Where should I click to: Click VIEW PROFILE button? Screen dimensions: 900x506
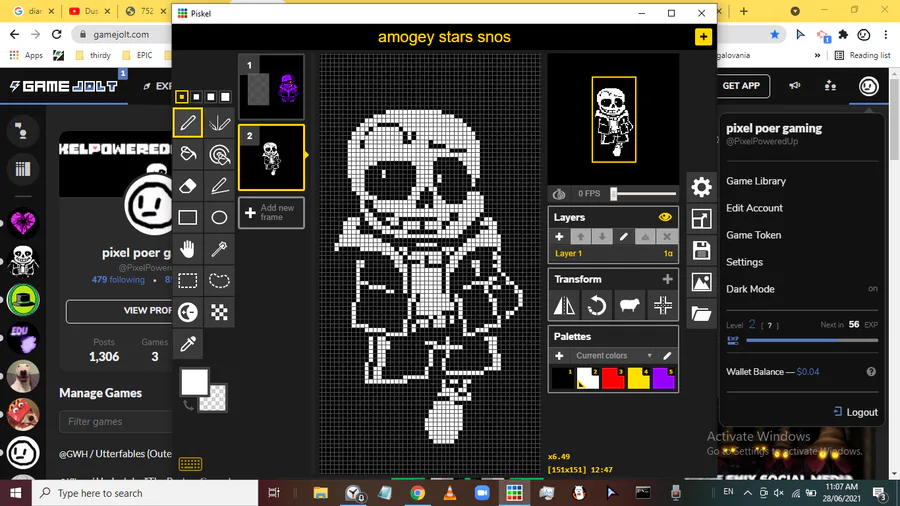(119, 310)
